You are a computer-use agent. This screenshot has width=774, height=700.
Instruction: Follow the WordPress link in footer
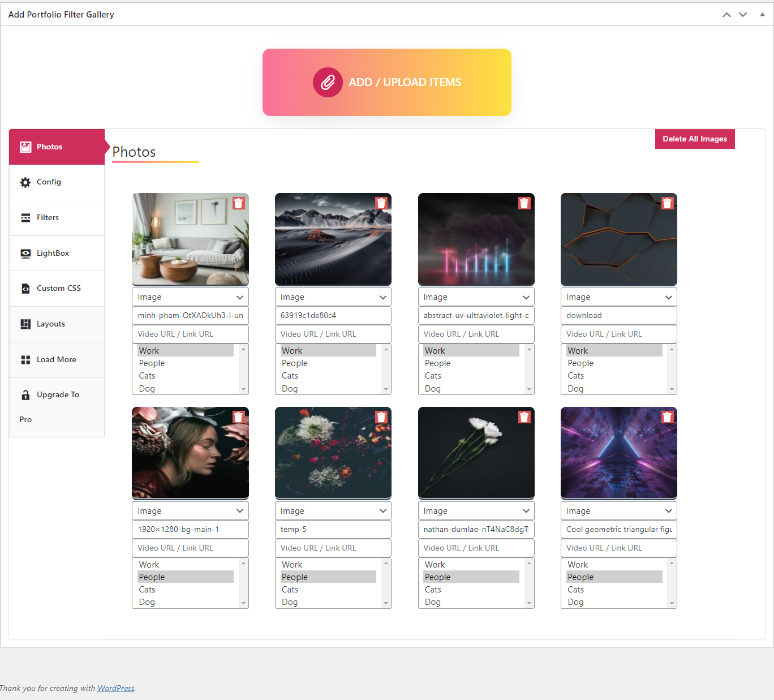(116, 689)
